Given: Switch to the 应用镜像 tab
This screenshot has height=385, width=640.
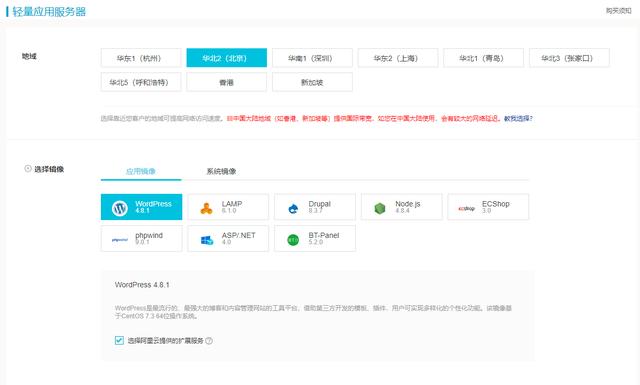Looking at the screenshot, I should pyautogui.click(x=141, y=171).
